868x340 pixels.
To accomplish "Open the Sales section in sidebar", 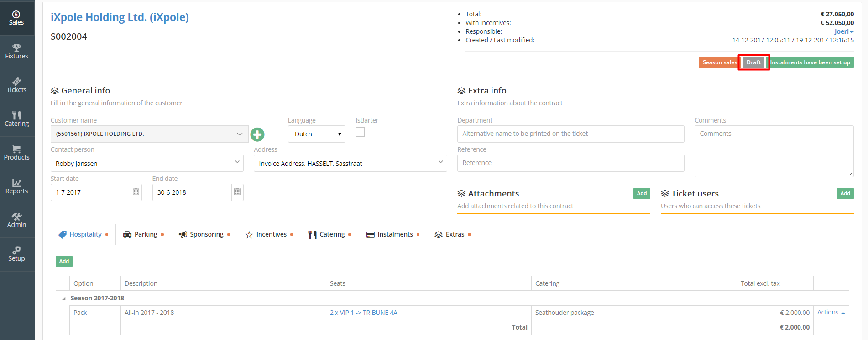I will tap(16, 18).
